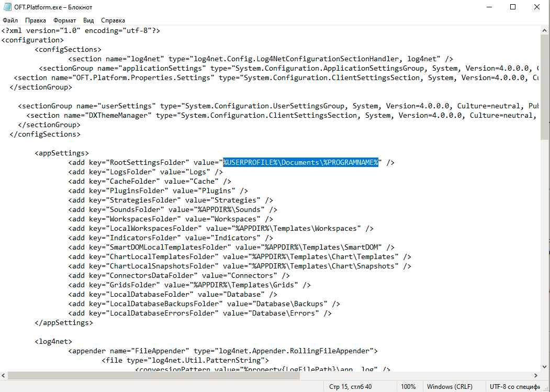Click the vertical scrollbar up arrow
Image resolution: width=550 pixels, height=392 pixels.
pyautogui.click(x=544, y=30)
